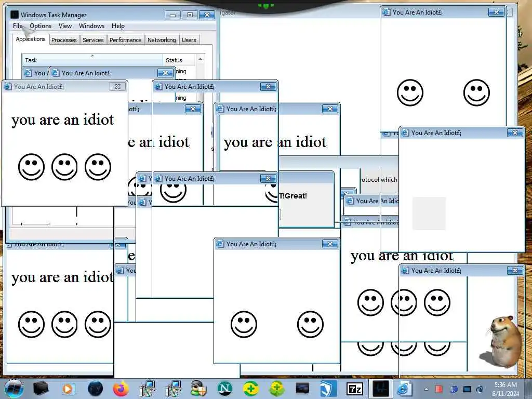This screenshot has width=532, height=399.
Task: Click the "T!Great!" dialog text
Action: [x=293, y=196]
